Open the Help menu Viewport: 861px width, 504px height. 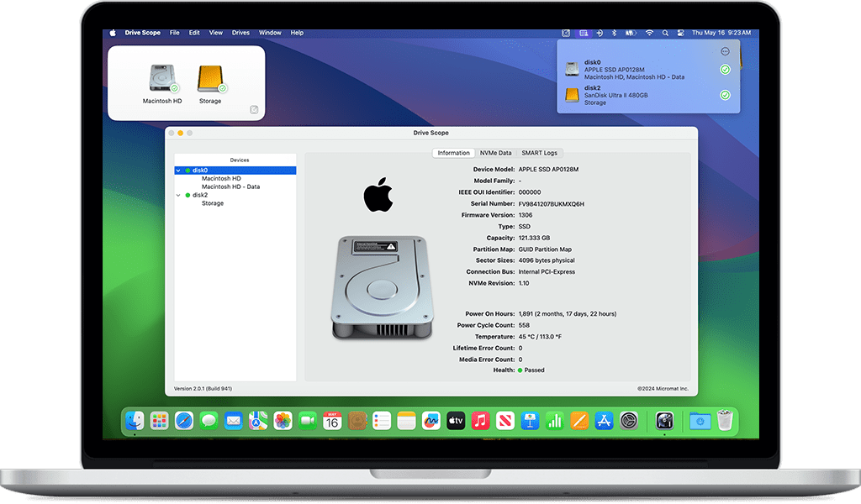coord(297,33)
